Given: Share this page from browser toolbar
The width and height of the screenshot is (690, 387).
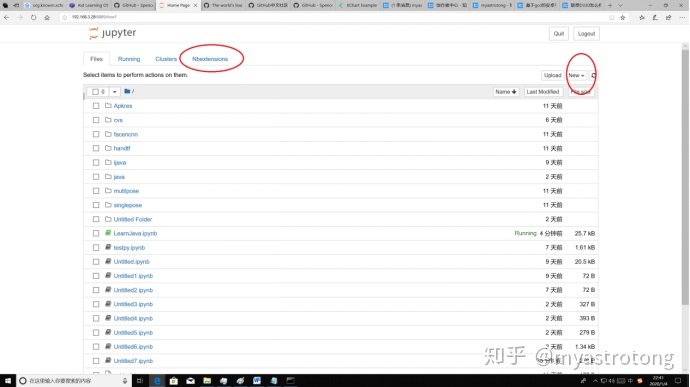Looking at the screenshot, I should pos(668,18).
